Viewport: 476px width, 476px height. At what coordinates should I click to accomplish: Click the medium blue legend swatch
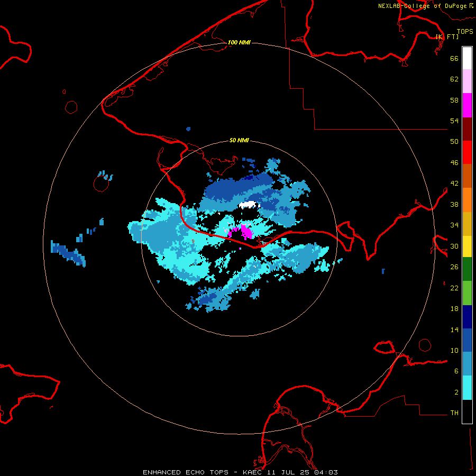[x=467, y=340]
